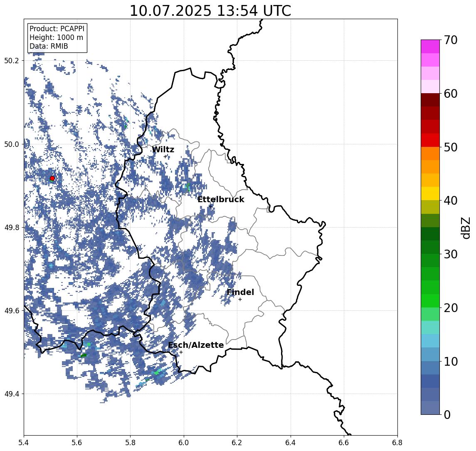Click the 50.2 latitude axis label
Image resolution: width=476 pixels, height=451 pixels.
12,60
